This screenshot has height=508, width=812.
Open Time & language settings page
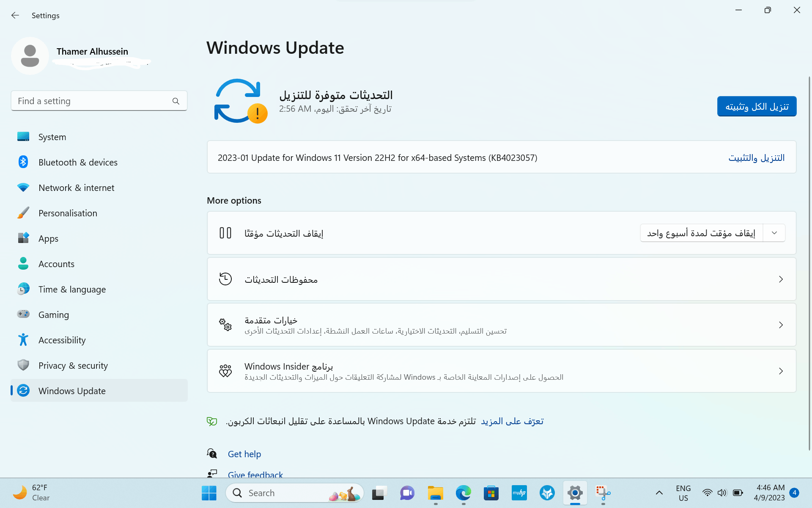click(x=72, y=290)
